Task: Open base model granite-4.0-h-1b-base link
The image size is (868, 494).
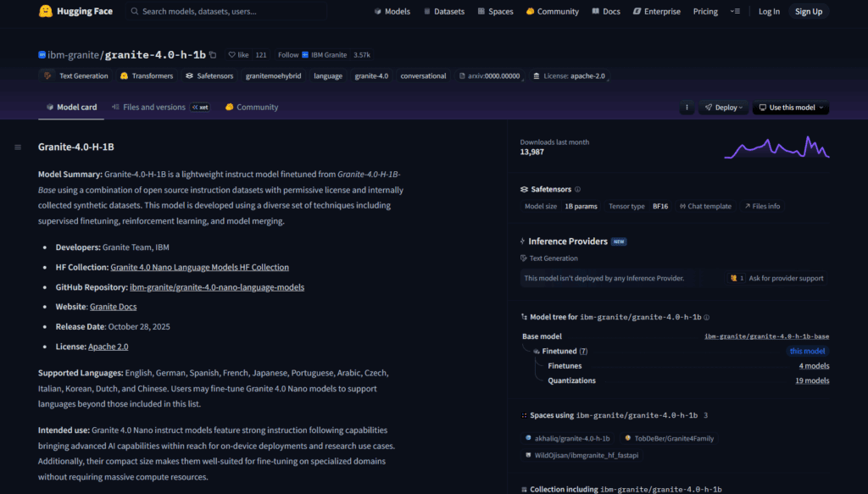Action: click(x=766, y=336)
